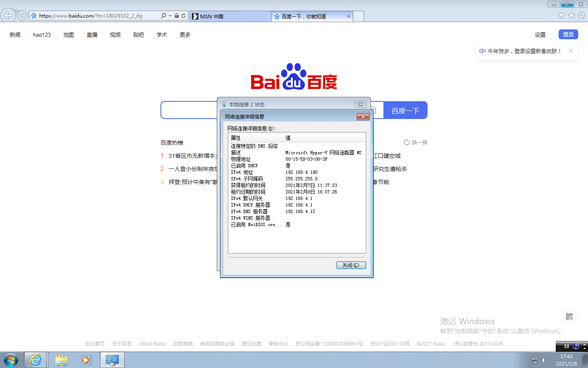
Task: Switch to the MSN 中国 tab
Action: pos(230,16)
